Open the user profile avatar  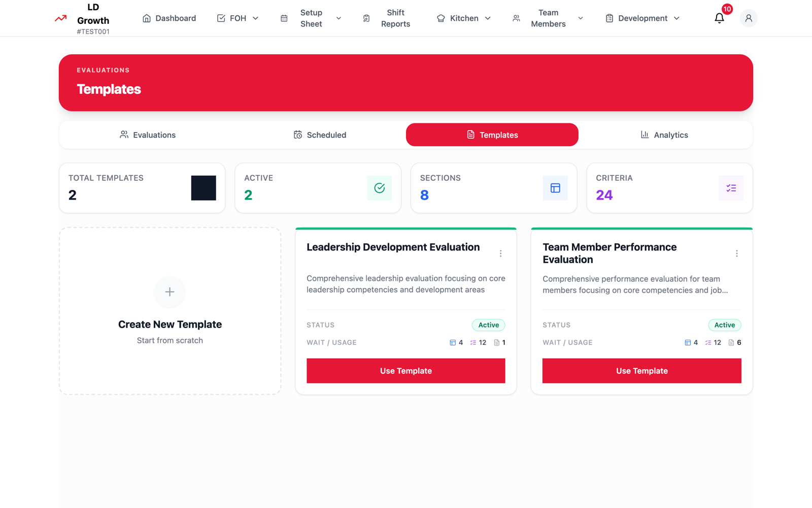749,18
